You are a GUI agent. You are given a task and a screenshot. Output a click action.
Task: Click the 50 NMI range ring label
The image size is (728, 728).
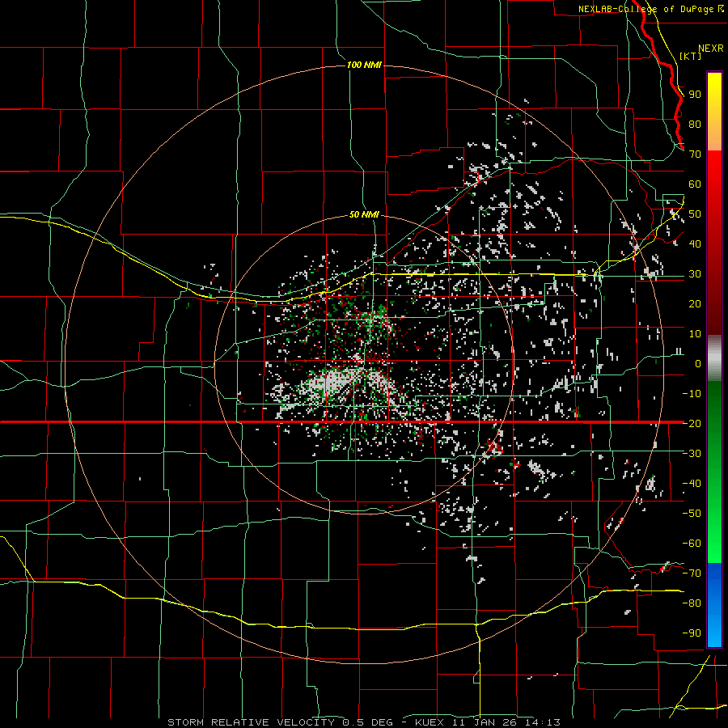pos(364,214)
